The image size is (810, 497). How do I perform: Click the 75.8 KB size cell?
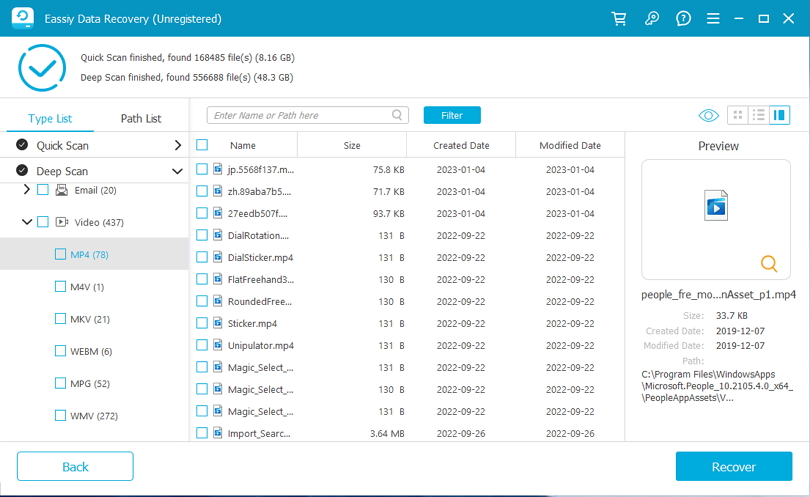(x=388, y=169)
